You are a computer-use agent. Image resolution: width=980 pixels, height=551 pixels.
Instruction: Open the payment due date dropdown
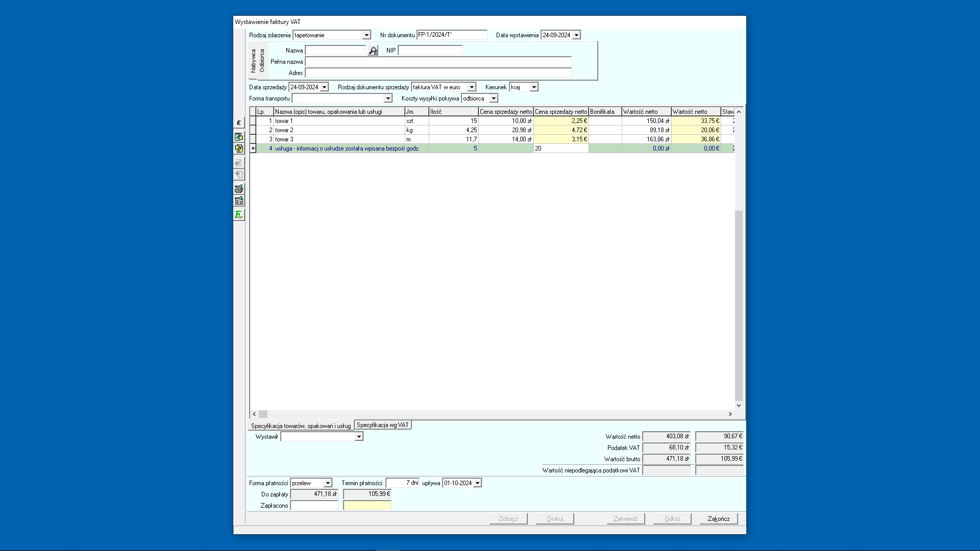tap(477, 483)
